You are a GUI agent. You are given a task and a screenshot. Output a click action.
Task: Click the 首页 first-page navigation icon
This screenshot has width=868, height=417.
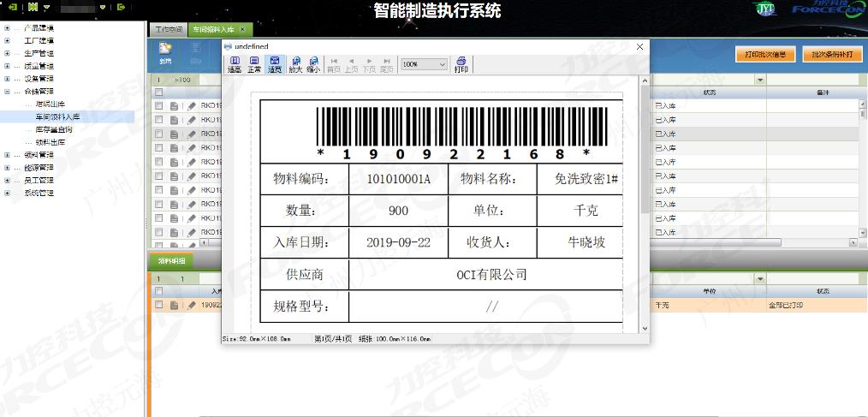pos(334,64)
